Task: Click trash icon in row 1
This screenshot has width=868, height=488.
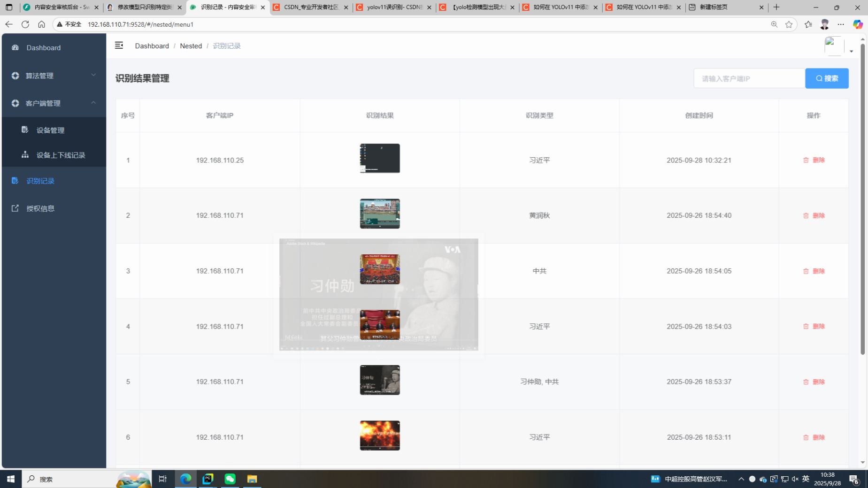Action: 806,160
